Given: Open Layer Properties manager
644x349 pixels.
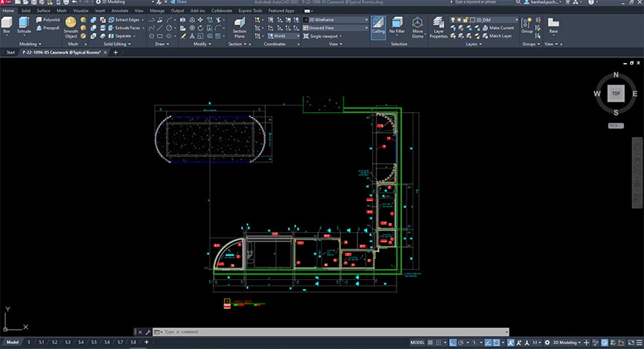Looking at the screenshot, I should pyautogui.click(x=439, y=29).
